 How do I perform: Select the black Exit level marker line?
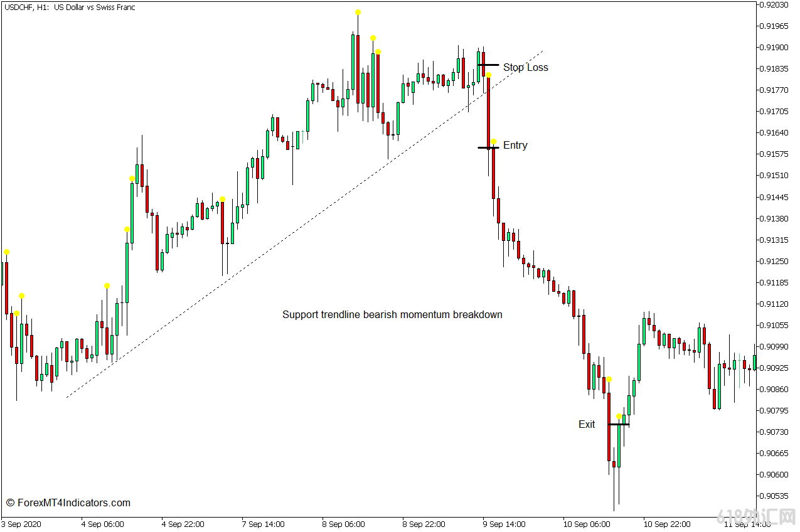(x=619, y=425)
